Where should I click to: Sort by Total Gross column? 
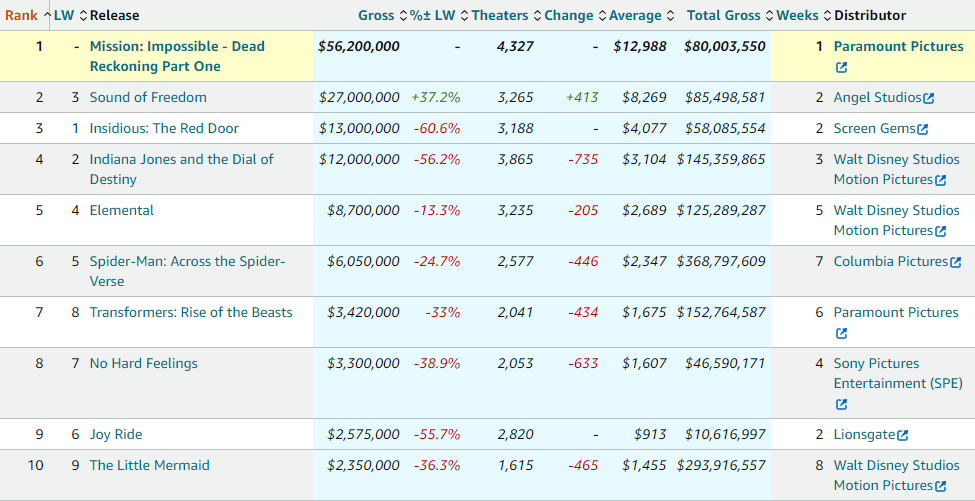pyautogui.click(x=724, y=15)
